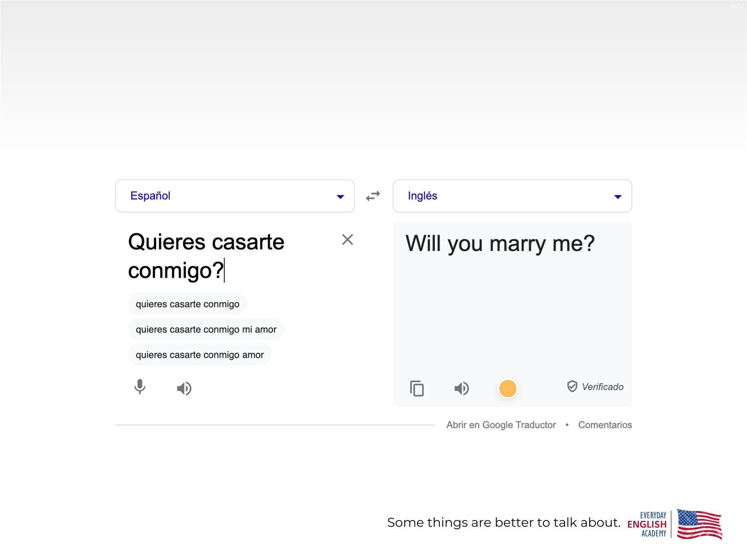The height and width of the screenshot is (560, 747).
Task: Play audio of the Spanish source text
Action: 184,388
